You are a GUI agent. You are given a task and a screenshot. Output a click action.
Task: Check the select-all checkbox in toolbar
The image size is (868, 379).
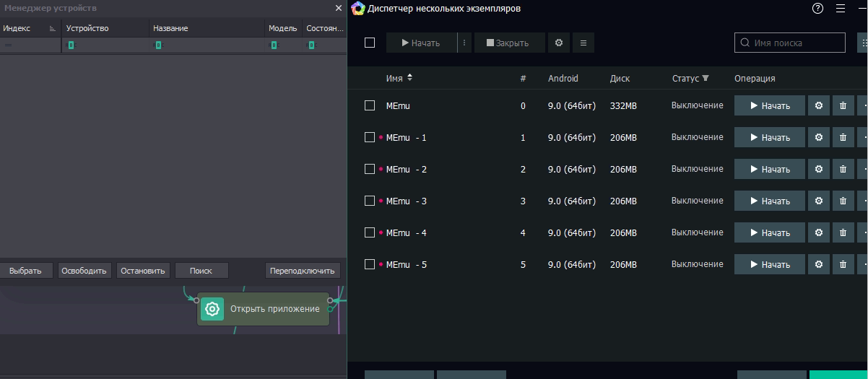(x=370, y=43)
